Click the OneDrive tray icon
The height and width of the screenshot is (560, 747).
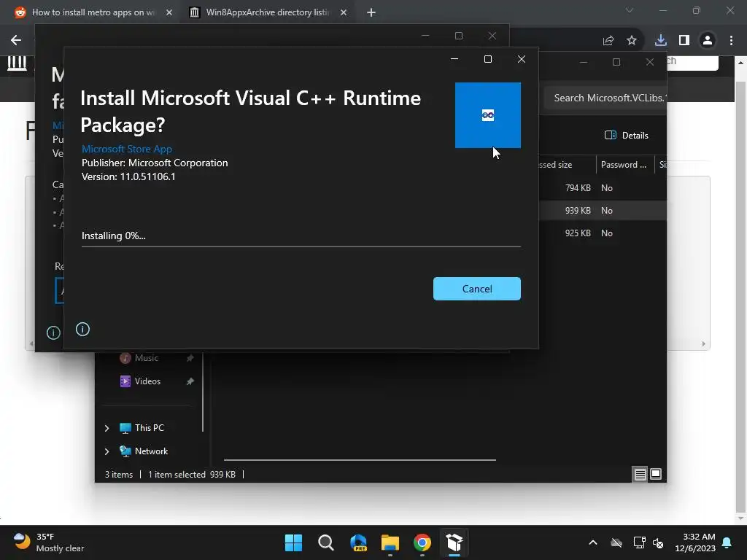click(616, 542)
